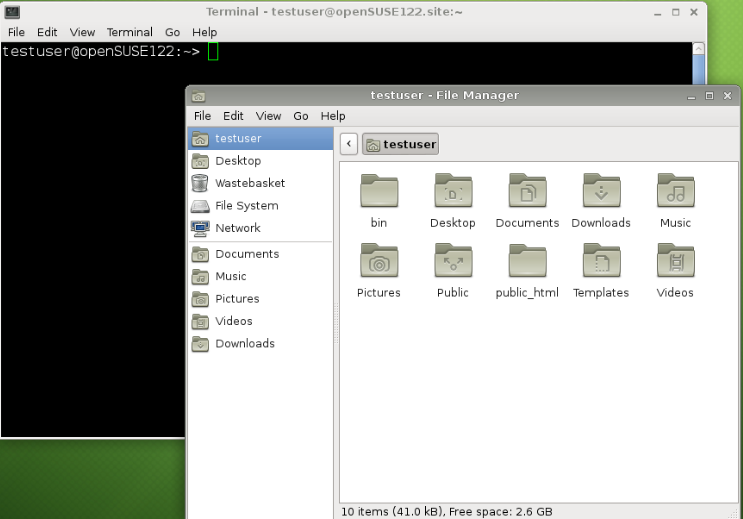This screenshot has width=743, height=519.
Task: Minimize the Terminal window
Action: (x=657, y=13)
